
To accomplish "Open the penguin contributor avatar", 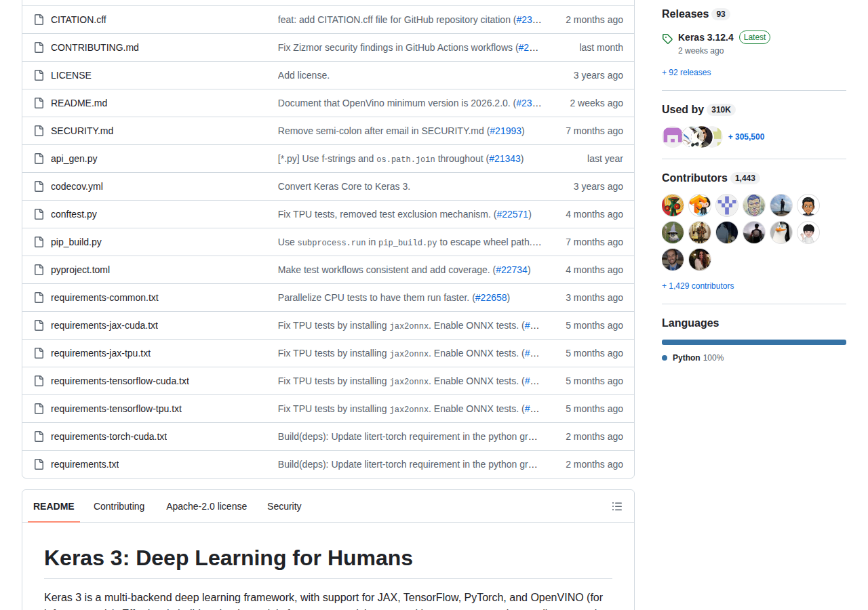I will point(781,232).
